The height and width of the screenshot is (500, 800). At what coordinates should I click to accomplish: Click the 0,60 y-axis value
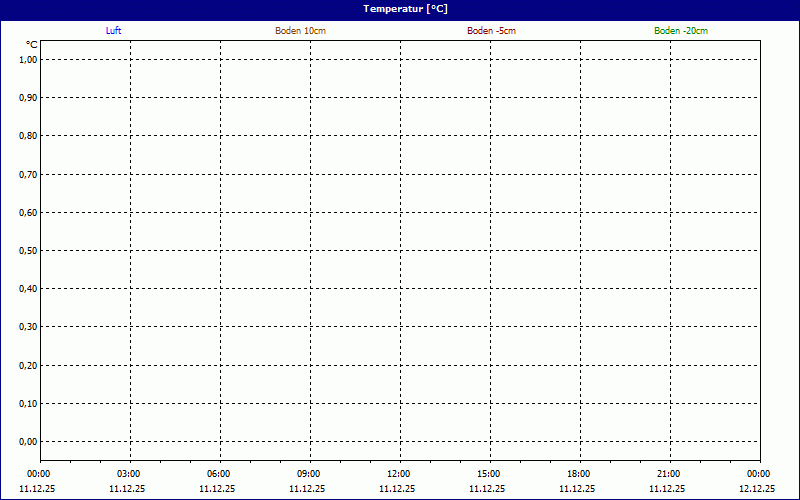tap(28, 212)
